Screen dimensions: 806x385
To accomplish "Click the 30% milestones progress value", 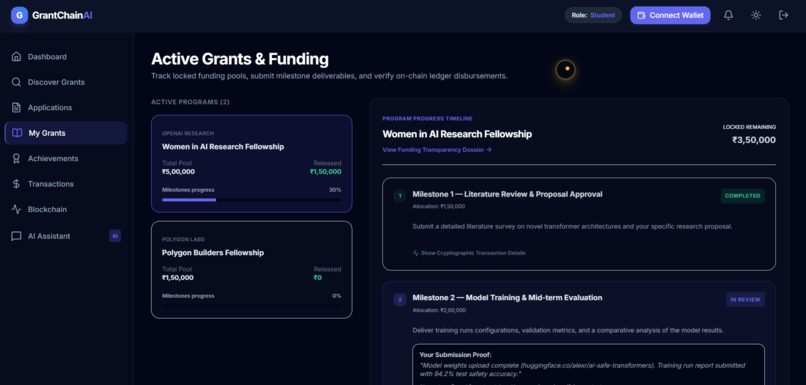I will click(335, 190).
